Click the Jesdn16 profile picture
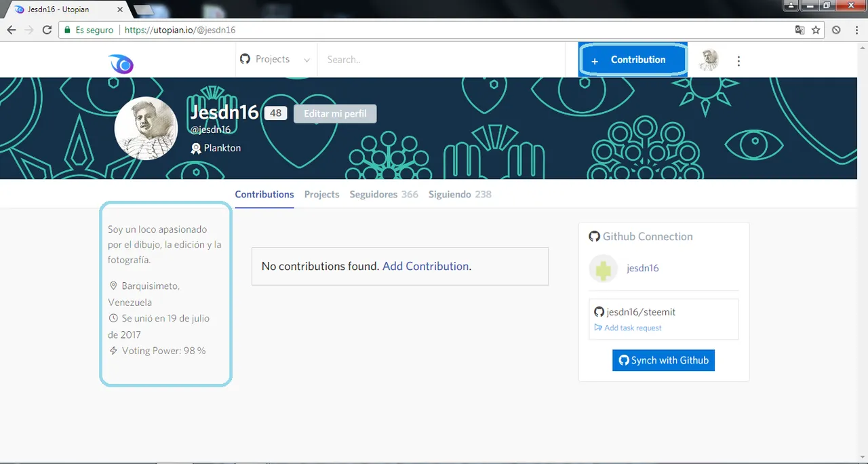Image resolution: width=868 pixels, height=464 pixels. tap(146, 128)
